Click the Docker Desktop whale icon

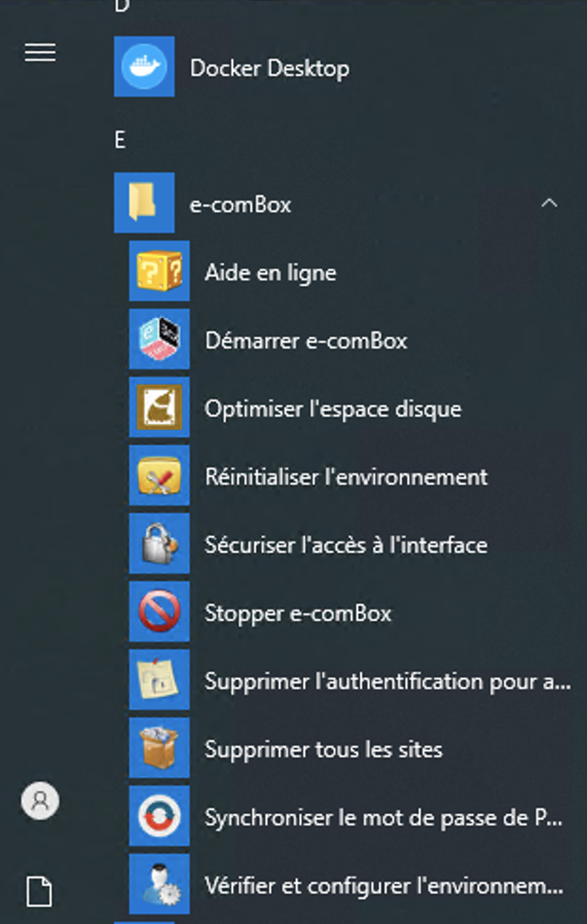coord(145,66)
